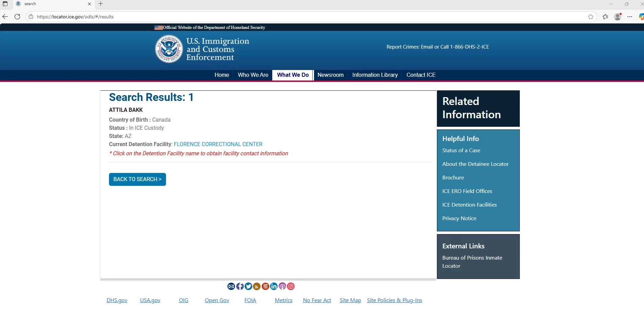Follow the Site Map footer link
Image resolution: width=644 pixels, height=317 pixels.
(350, 300)
